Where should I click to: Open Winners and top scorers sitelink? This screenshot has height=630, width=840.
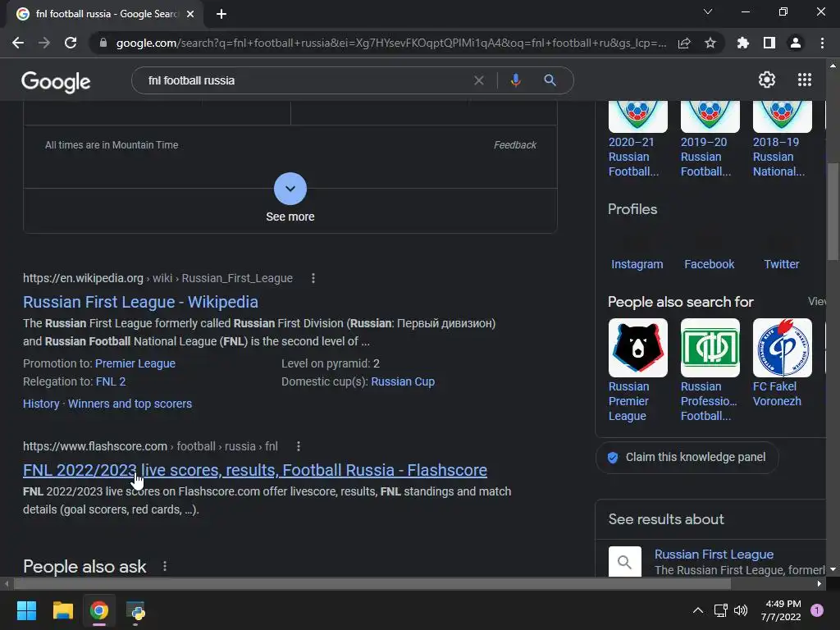pyautogui.click(x=130, y=404)
